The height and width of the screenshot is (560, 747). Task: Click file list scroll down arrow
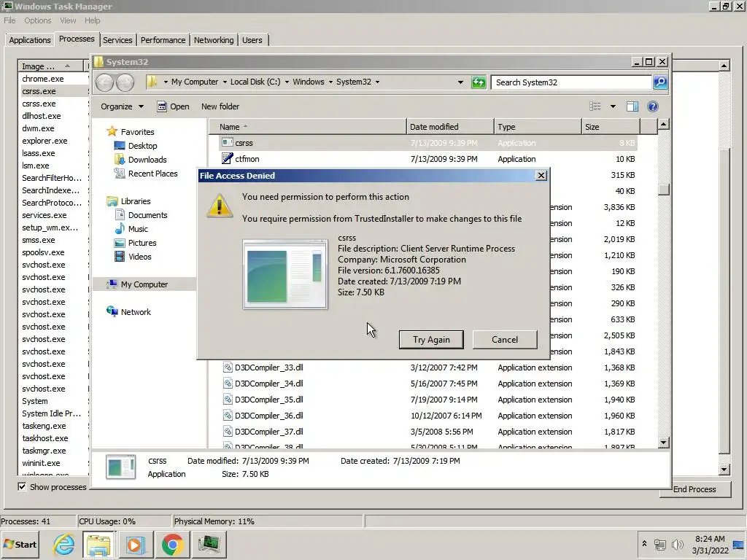664,443
